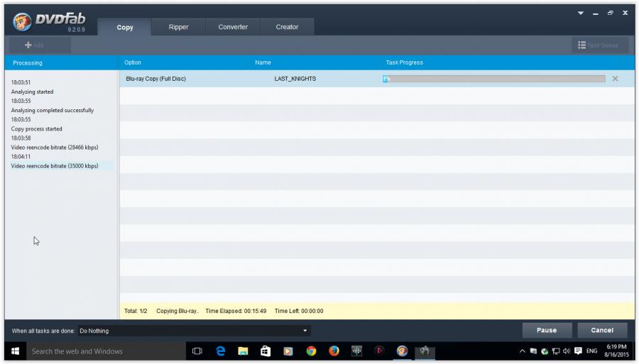Select the Blu-ray Copy (Full Disc) option cell
This screenshot has height=364, width=639.
point(155,79)
